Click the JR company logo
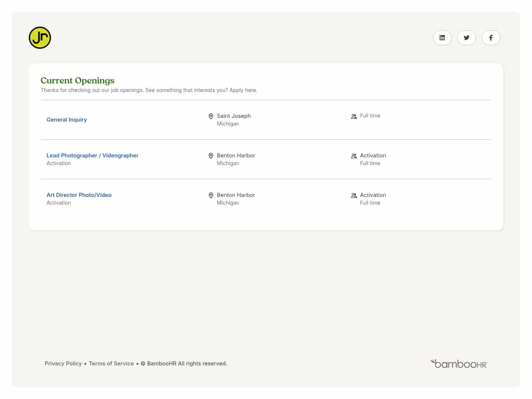This screenshot has width=532, height=399. point(40,38)
